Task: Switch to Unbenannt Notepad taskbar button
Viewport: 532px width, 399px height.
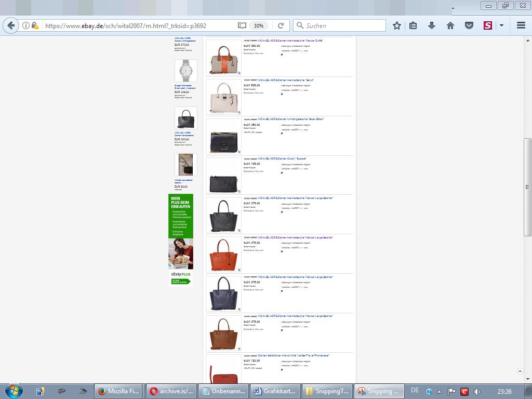Action: [x=223, y=391]
